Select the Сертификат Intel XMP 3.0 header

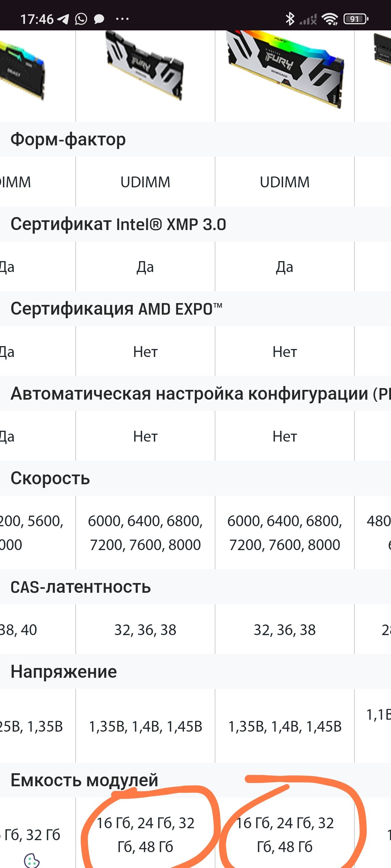(x=195, y=224)
